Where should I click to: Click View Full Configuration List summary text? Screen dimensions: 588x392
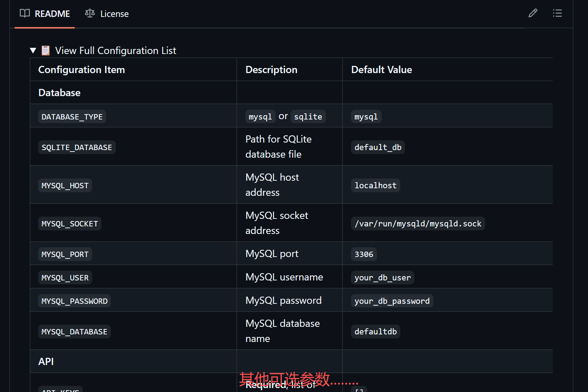coord(115,50)
